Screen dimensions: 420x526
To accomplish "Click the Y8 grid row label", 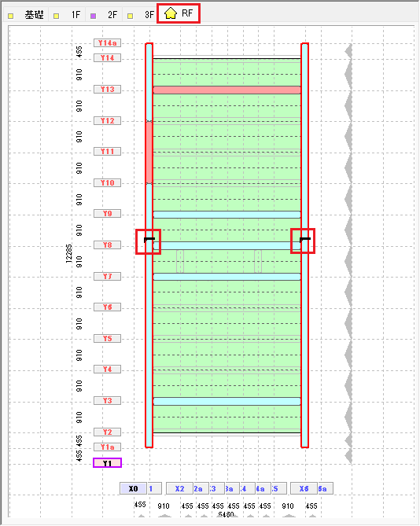I will pyautogui.click(x=107, y=245).
